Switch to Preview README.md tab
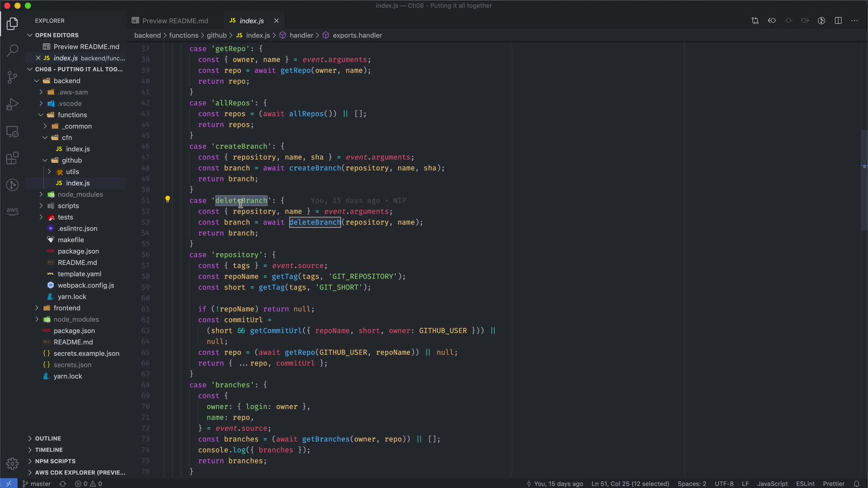 pos(175,21)
